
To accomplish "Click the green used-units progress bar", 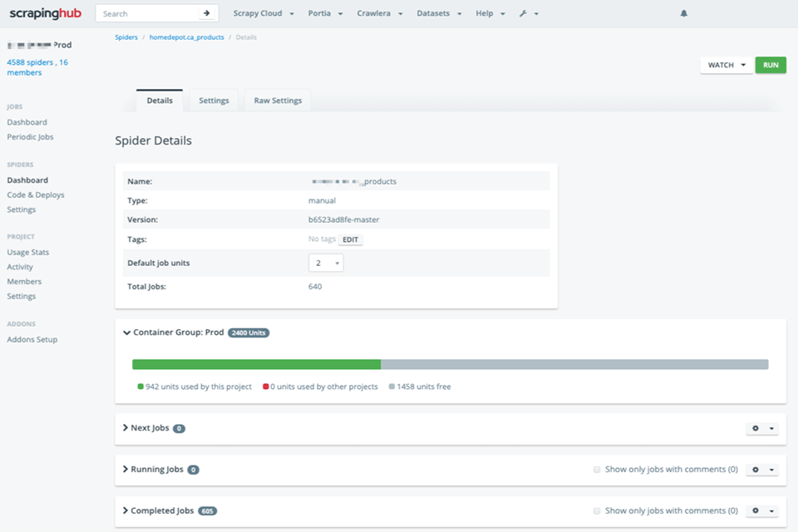I will [x=257, y=365].
